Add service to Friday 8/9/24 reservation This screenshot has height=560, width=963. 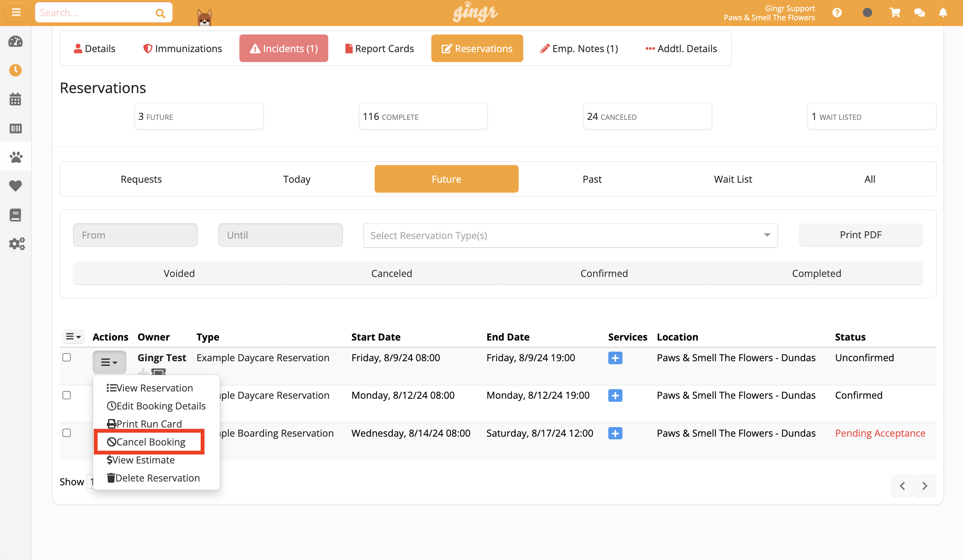coord(615,358)
